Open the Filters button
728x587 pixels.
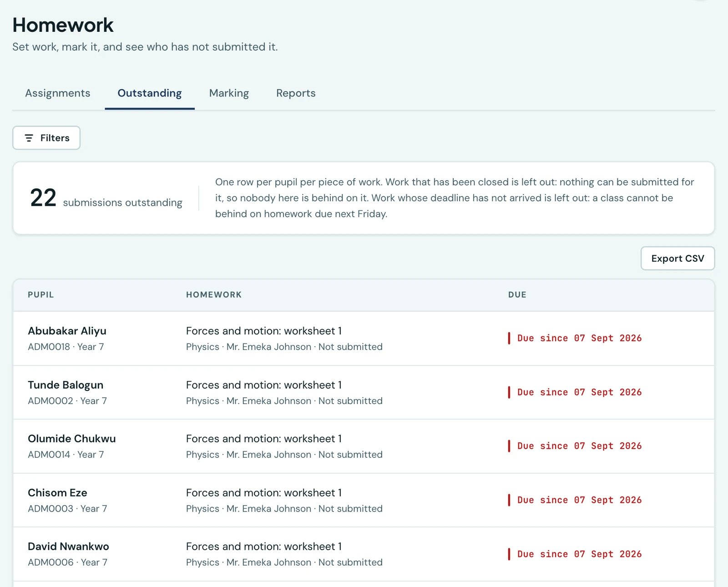click(46, 138)
